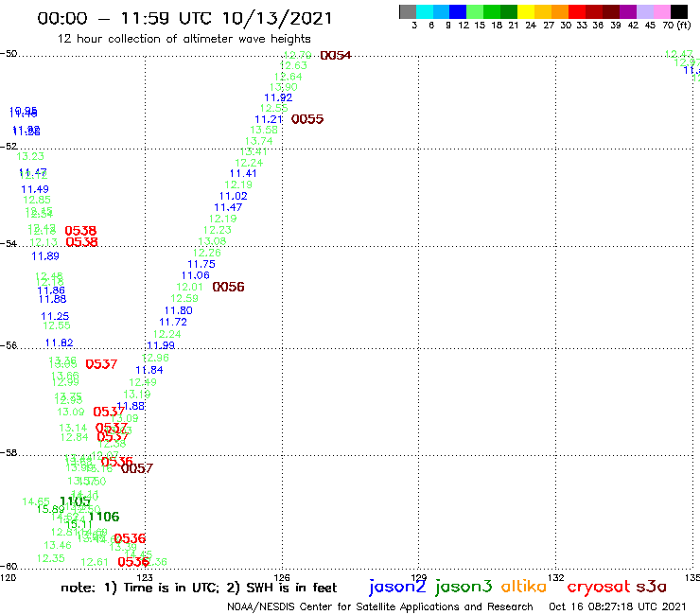Click the 'altika' satellite label

tap(523, 586)
